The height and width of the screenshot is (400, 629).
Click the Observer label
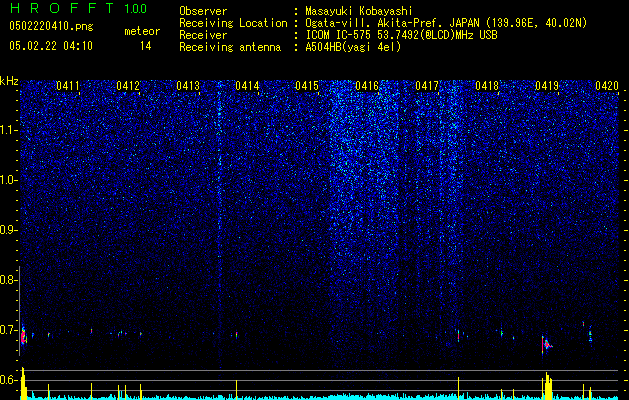pyautogui.click(x=203, y=11)
